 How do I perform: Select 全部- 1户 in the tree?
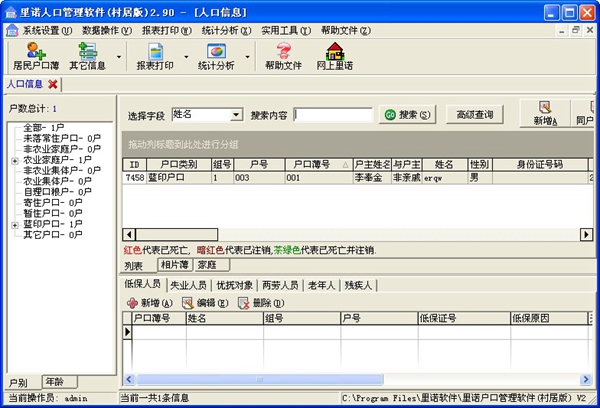click(44, 127)
